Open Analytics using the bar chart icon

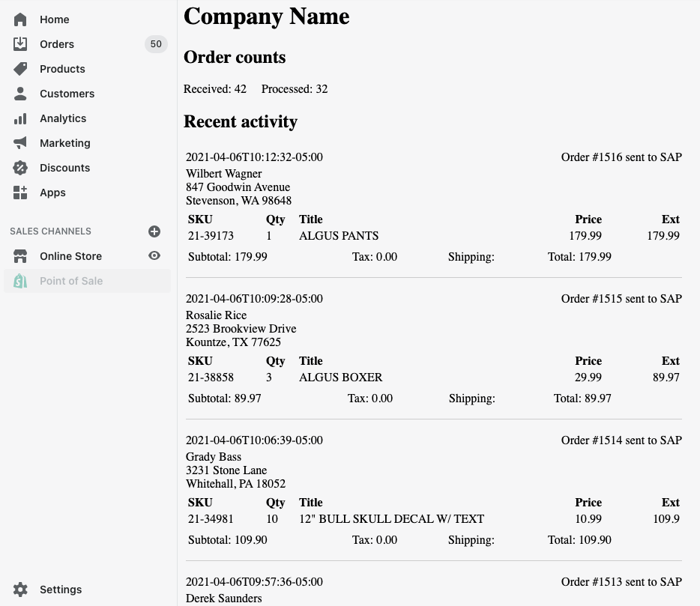pos(20,118)
